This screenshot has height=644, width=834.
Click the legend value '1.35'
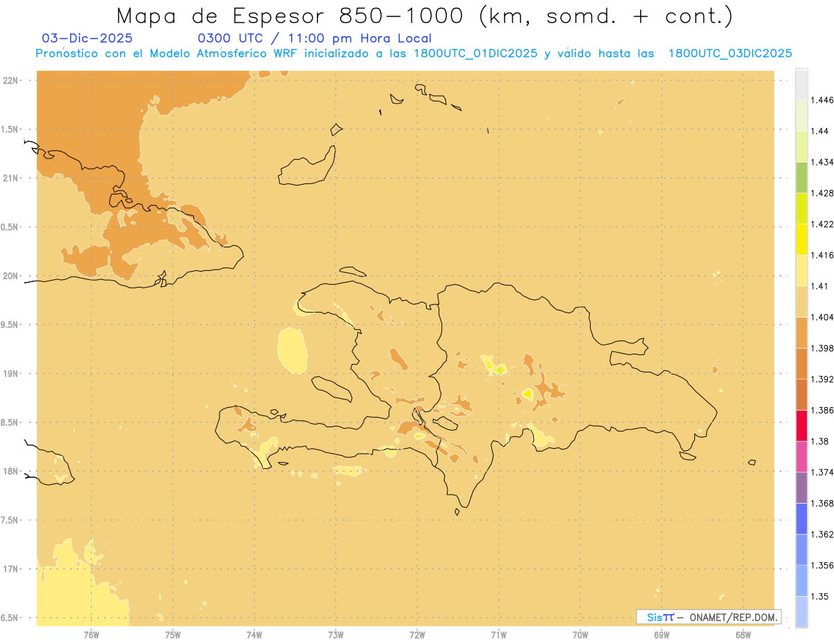pyautogui.click(x=821, y=596)
